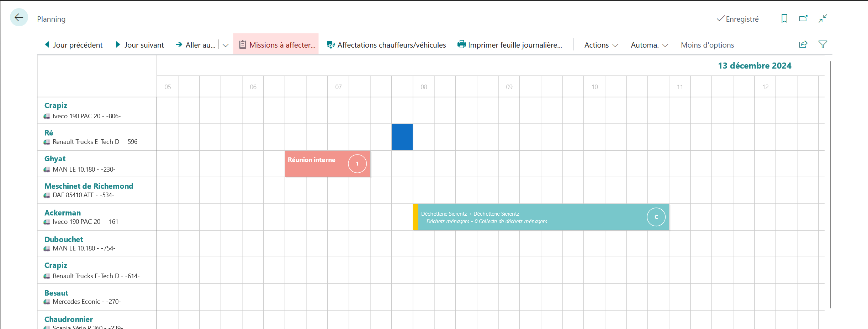Image resolution: width=868 pixels, height=329 pixels.
Task: Go to Jour précédent
Action: point(74,45)
